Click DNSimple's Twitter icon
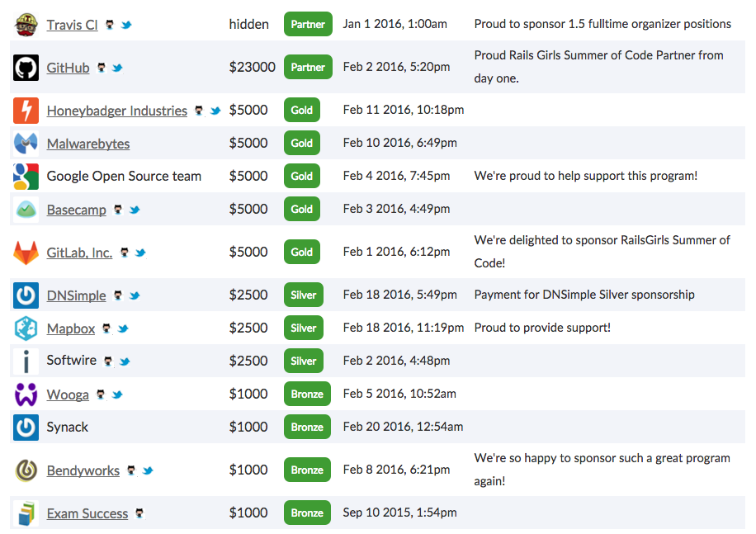Screen dimensions: 756x534 coord(135,295)
